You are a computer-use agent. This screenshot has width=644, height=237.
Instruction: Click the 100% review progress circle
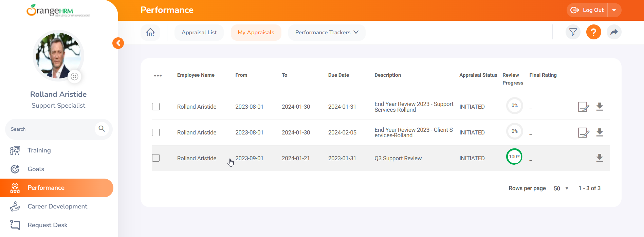[514, 157]
